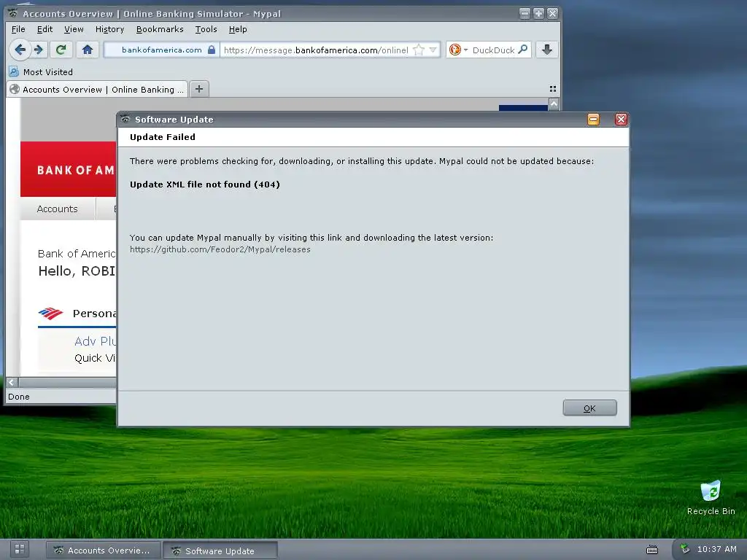Screen dimensions: 747x560
Task: Click the padlock site security icon
Action: (x=212, y=50)
